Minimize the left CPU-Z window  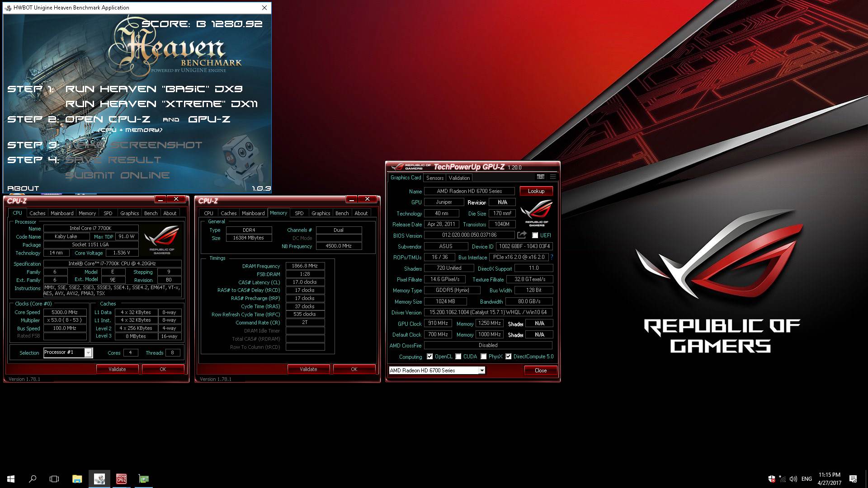pyautogui.click(x=160, y=199)
